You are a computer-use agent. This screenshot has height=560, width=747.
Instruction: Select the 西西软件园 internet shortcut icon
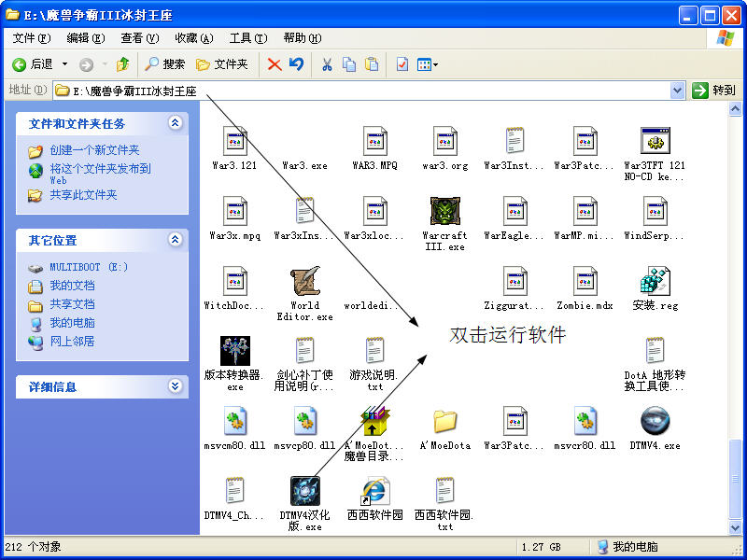point(375,491)
